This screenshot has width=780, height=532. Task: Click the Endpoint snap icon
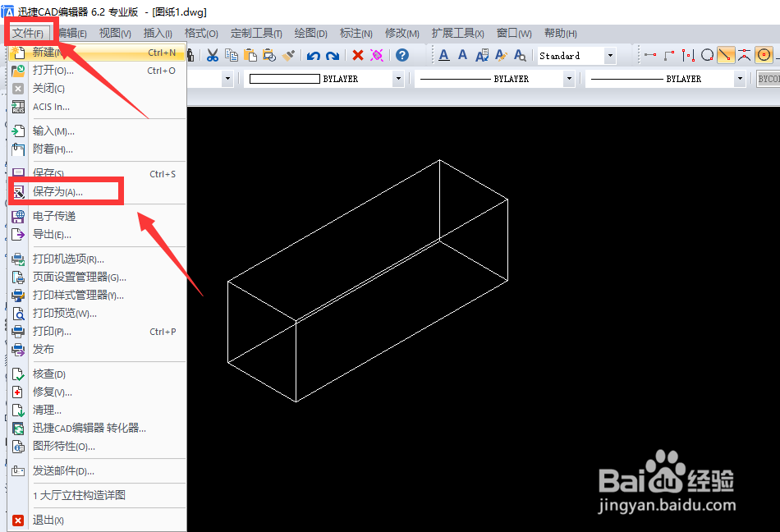650,55
